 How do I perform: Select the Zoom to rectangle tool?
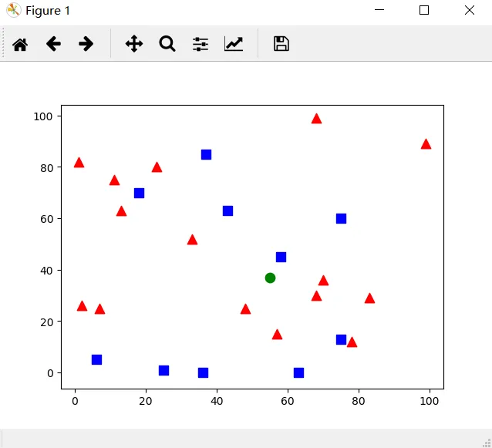(x=167, y=44)
